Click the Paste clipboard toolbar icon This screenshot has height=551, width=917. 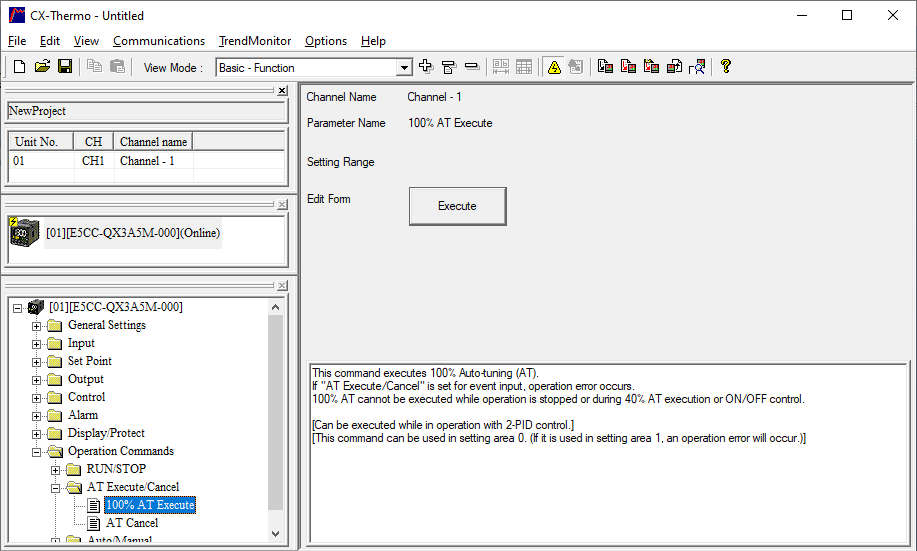[118, 67]
